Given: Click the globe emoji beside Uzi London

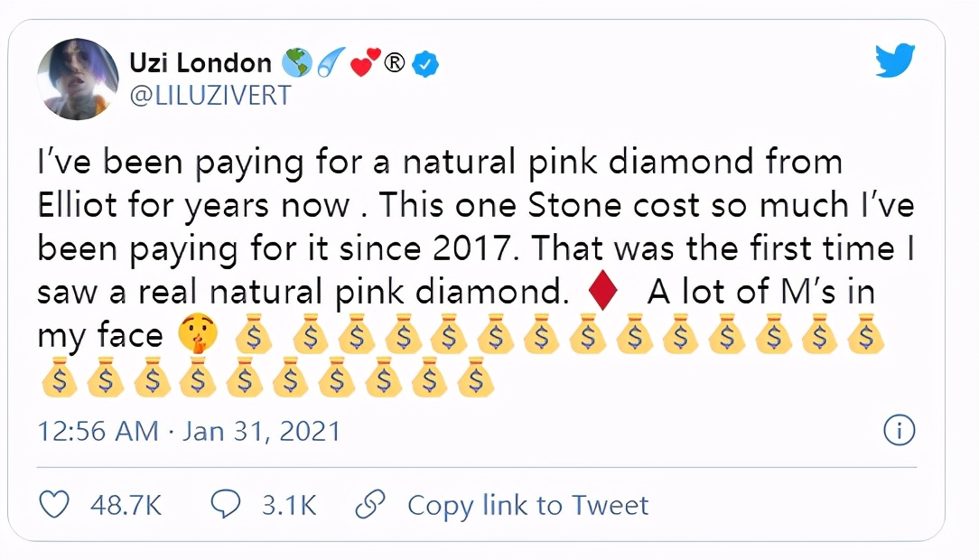Looking at the screenshot, I should (x=295, y=63).
